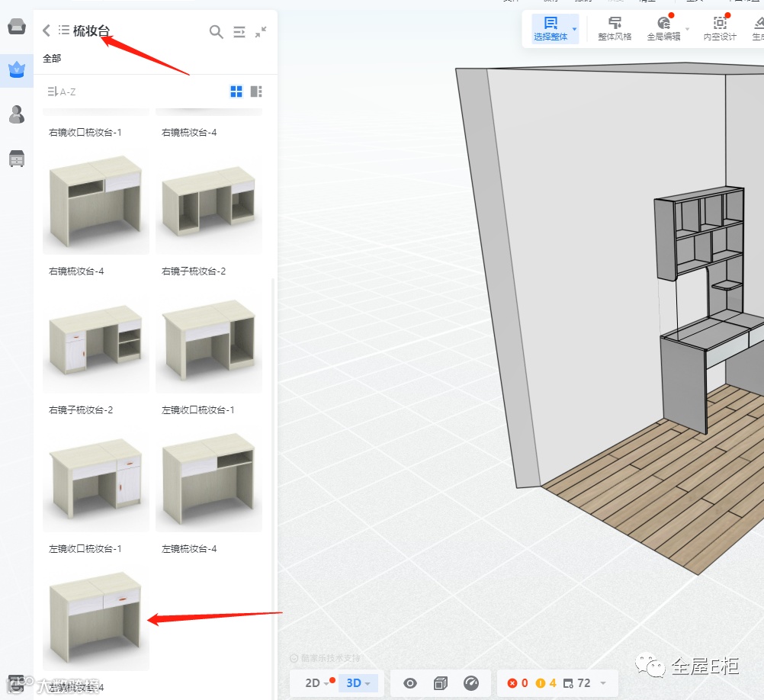Open the speedometer performance icon
The height and width of the screenshot is (700, 764).
tap(471, 683)
